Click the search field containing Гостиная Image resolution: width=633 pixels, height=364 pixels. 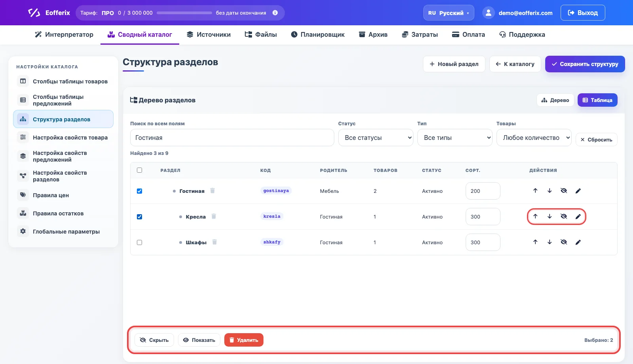pyautogui.click(x=232, y=138)
